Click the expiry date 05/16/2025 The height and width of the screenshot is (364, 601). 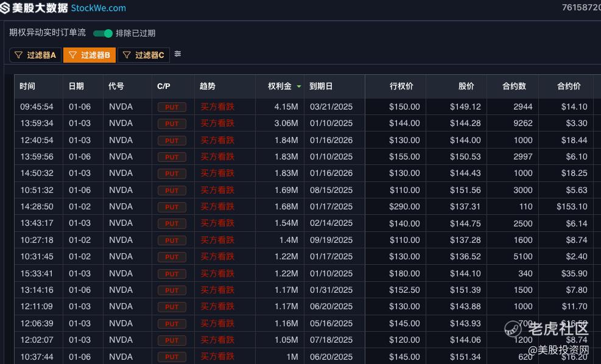click(331, 323)
